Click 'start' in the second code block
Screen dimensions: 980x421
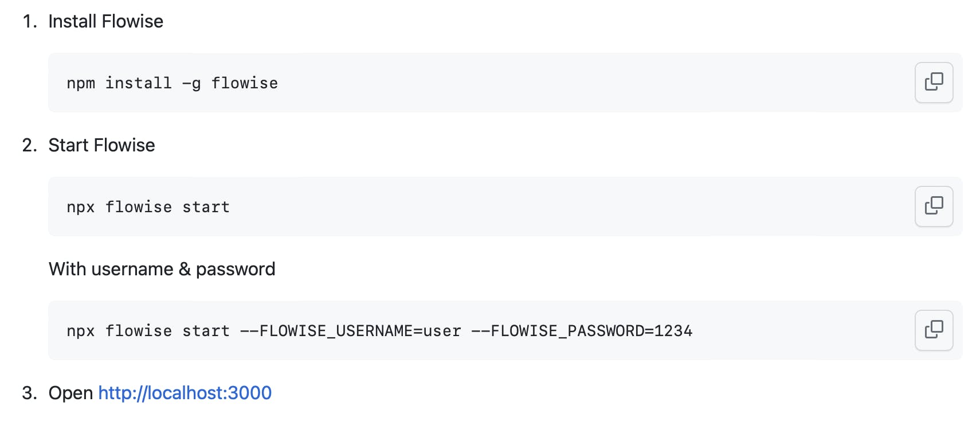[206, 207]
